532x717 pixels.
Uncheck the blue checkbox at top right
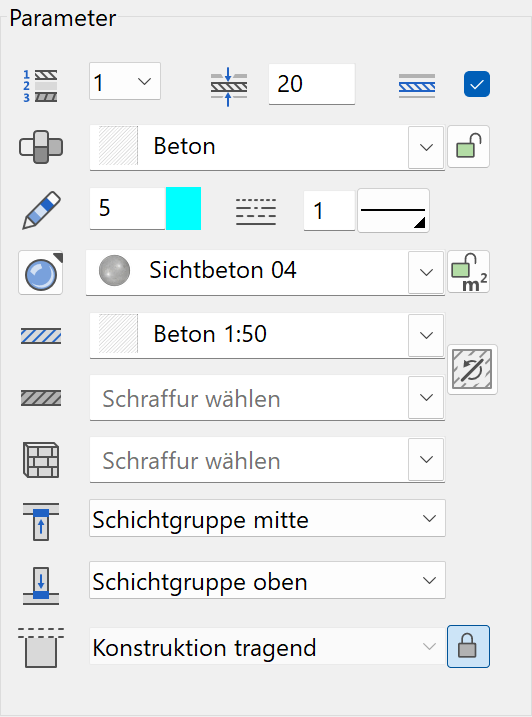(x=477, y=84)
